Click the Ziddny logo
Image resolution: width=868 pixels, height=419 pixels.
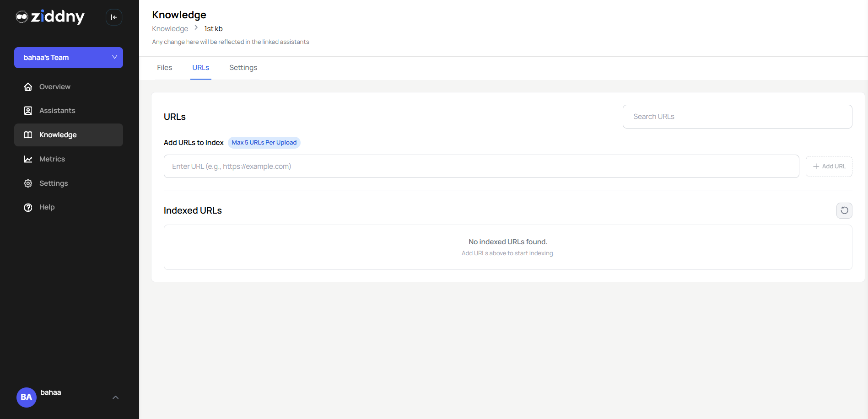pyautogui.click(x=50, y=17)
